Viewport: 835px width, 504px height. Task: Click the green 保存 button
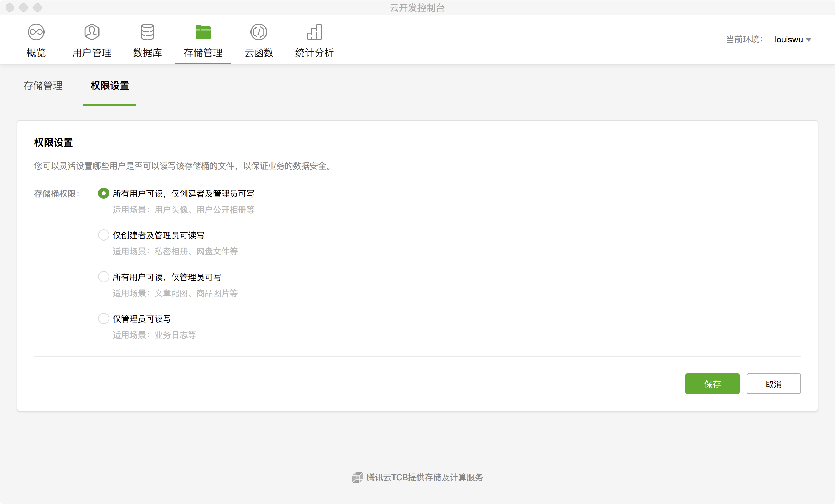(x=712, y=384)
